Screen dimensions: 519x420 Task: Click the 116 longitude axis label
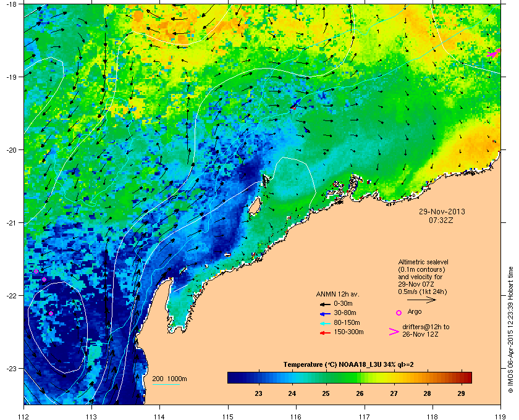tap(296, 416)
